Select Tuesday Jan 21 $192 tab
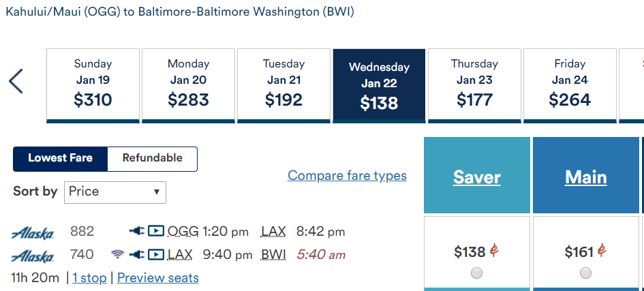The width and height of the screenshot is (644, 291). click(x=283, y=86)
